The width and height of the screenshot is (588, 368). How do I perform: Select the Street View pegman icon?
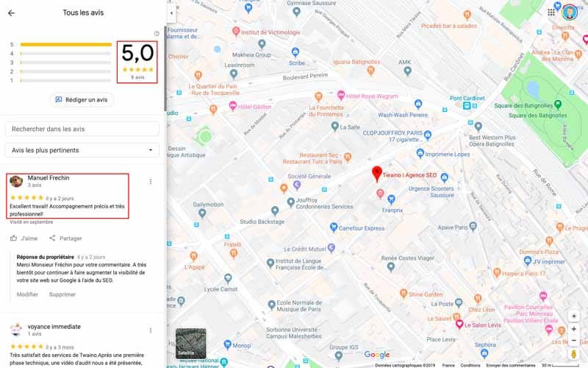[x=574, y=354]
